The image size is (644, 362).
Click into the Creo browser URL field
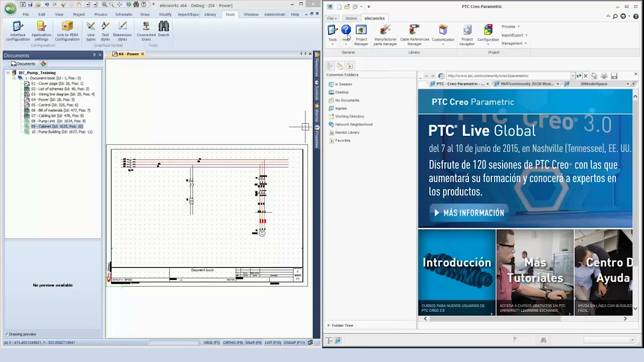[508, 76]
